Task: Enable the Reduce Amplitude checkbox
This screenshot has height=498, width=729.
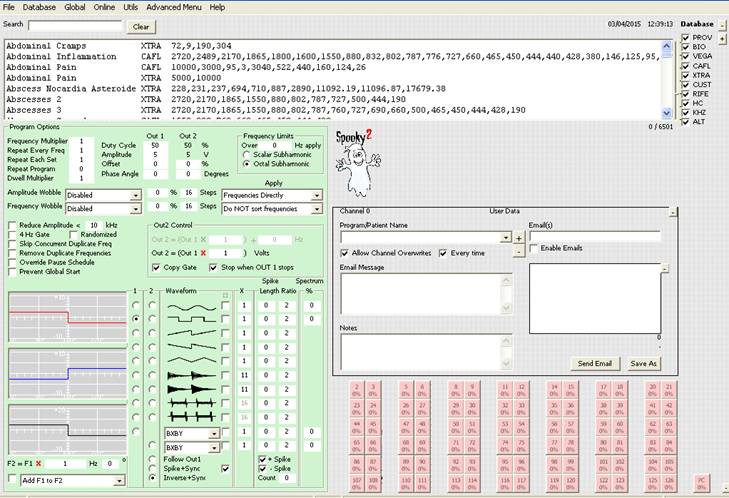Action: point(13,226)
